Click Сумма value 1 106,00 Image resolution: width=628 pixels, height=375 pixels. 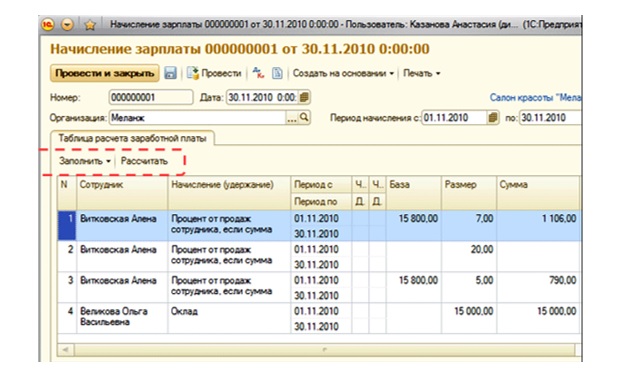click(538, 225)
